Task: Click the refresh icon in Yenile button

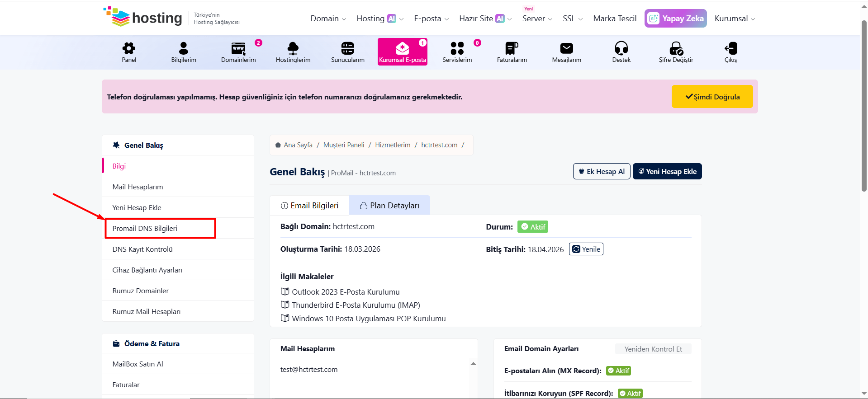Action: 576,249
